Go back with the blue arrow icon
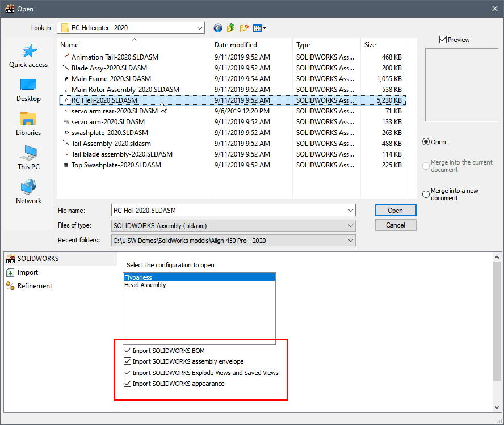Screen dimensions: 504x425 pyautogui.click(x=217, y=28)
